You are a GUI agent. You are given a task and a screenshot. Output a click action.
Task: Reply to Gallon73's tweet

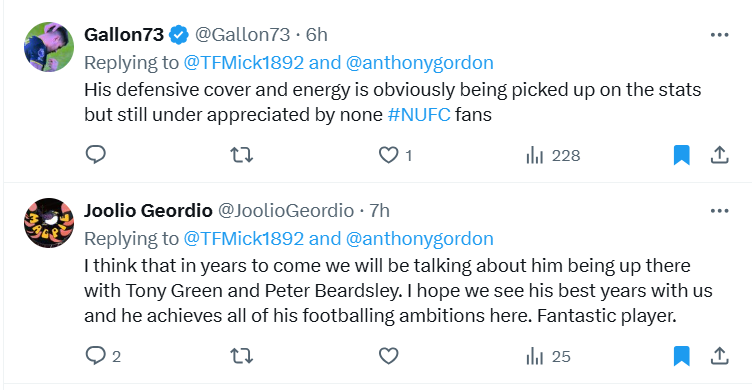(x=95, y=155)
